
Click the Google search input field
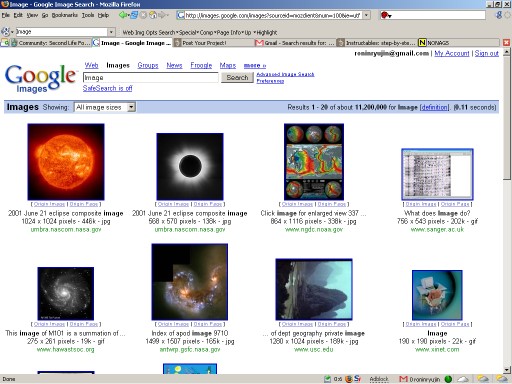pos(151,77)
